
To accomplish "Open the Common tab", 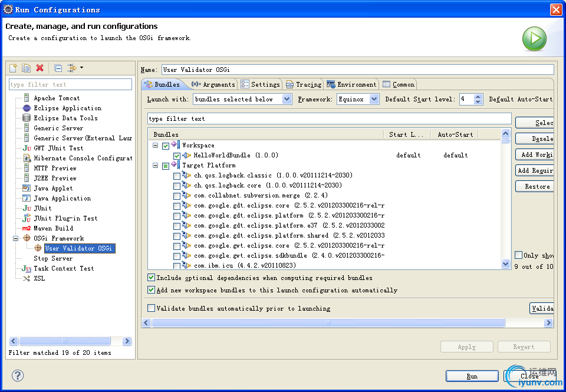I will pos(399,84).
